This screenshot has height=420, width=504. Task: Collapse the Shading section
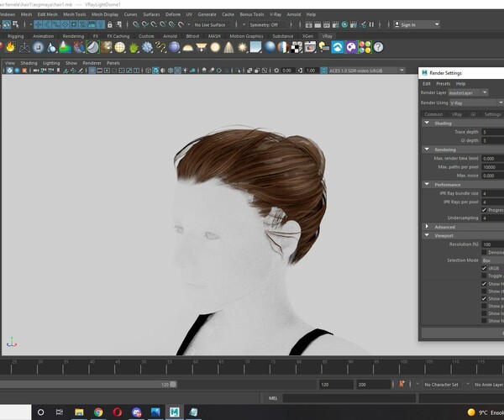pyautogui.click(x=427, y=123)
